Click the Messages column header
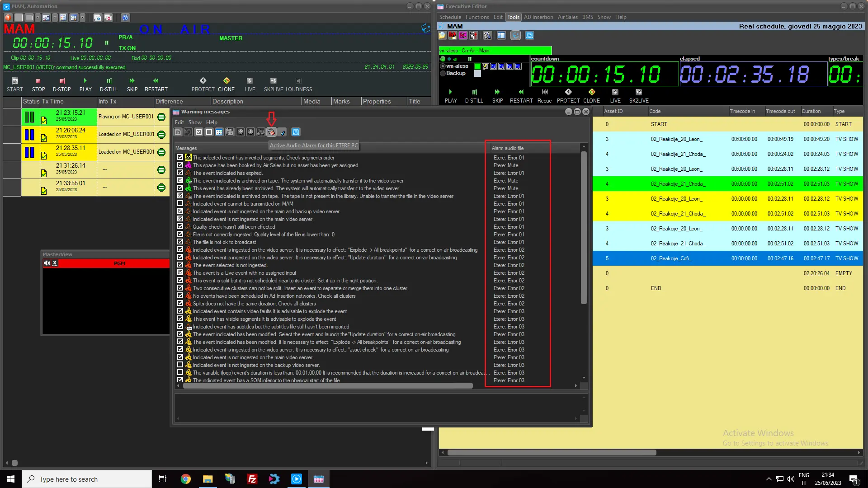This screenshot has width=868, height=488. click(186, 148)
